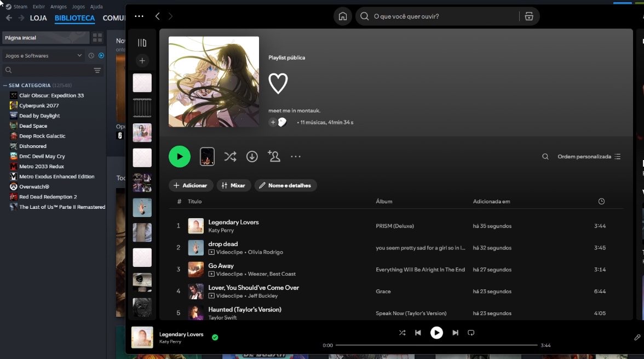Screen dimensions: 644x359
Task: Open more options for playlist
Action: (x=296, y=157)
